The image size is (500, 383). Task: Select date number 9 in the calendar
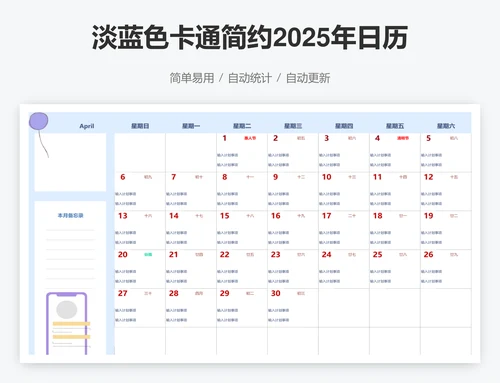275,177
